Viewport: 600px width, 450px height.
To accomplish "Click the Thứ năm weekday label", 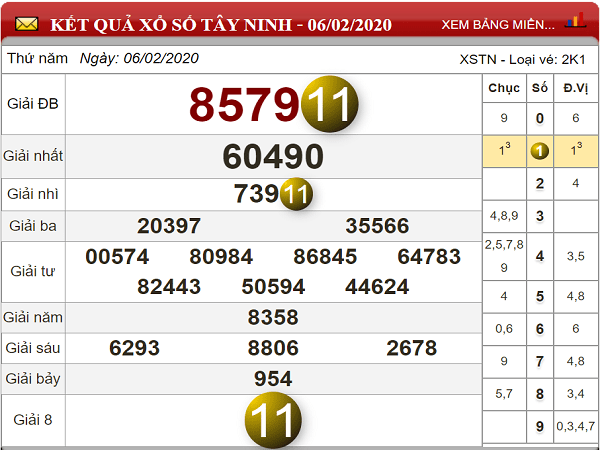I will point(37,58).
